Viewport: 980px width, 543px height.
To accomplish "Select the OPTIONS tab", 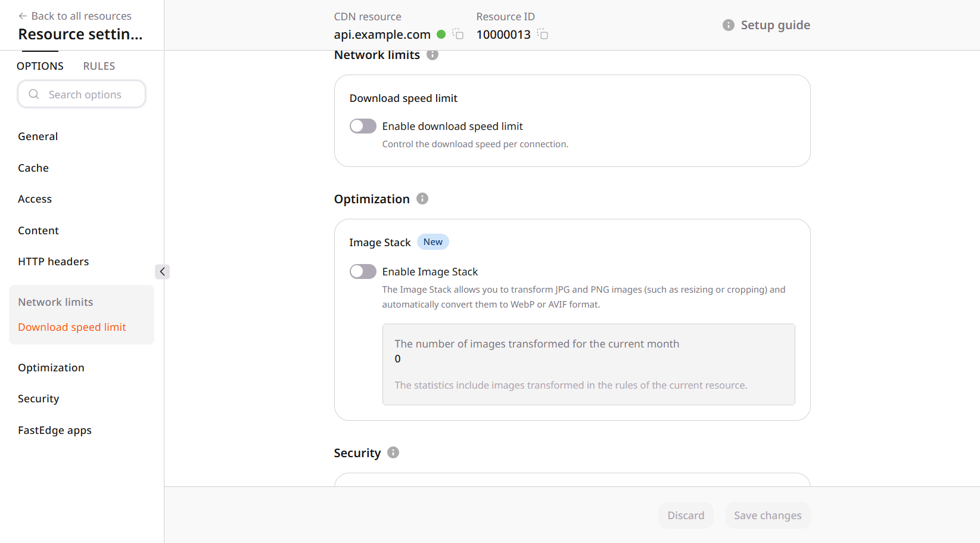I will tap(40, 66).
